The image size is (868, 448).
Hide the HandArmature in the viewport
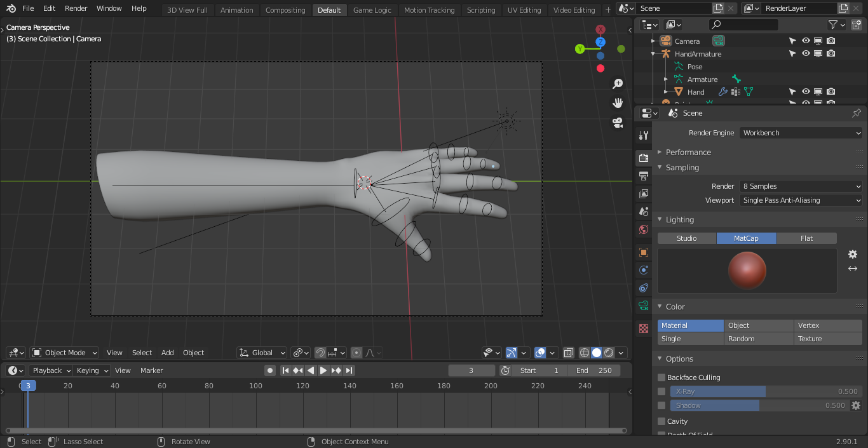click(805, 53)
